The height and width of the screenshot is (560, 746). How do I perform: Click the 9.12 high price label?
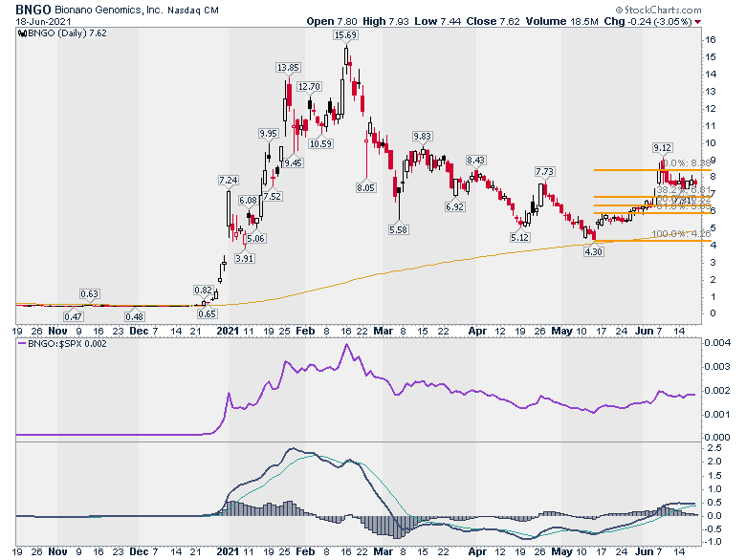[662, 148]
